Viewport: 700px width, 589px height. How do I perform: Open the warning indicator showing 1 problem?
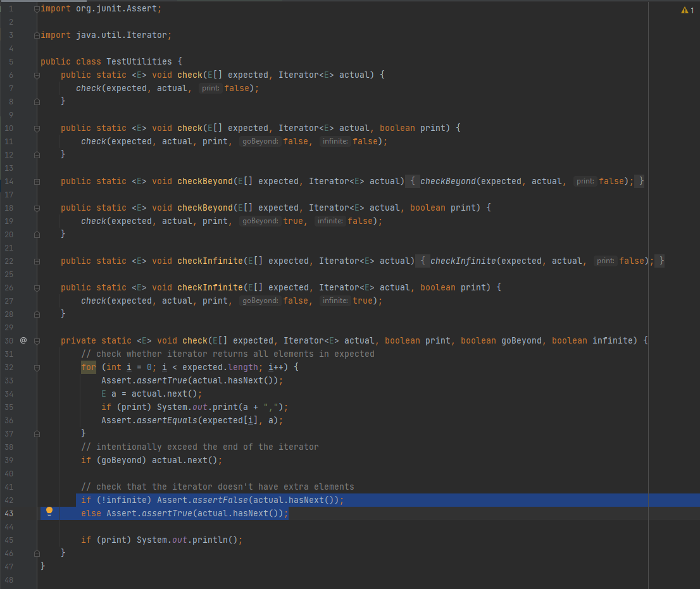(x=687, y=10)
